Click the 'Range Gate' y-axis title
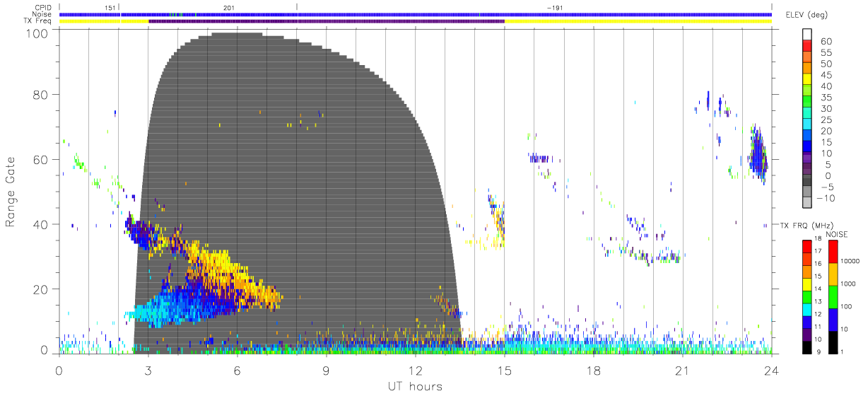The height and width of the screenshot is (401, 868). click(x=11, y=192)
